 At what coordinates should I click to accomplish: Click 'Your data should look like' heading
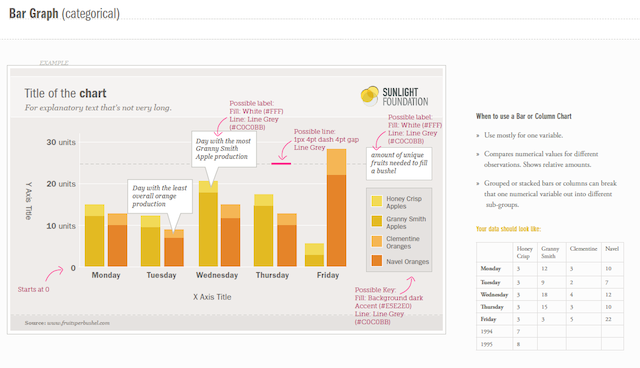coord(508,229)
